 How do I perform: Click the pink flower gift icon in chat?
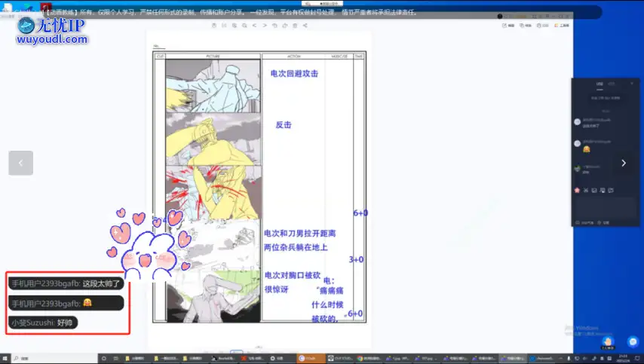[577, 190]
